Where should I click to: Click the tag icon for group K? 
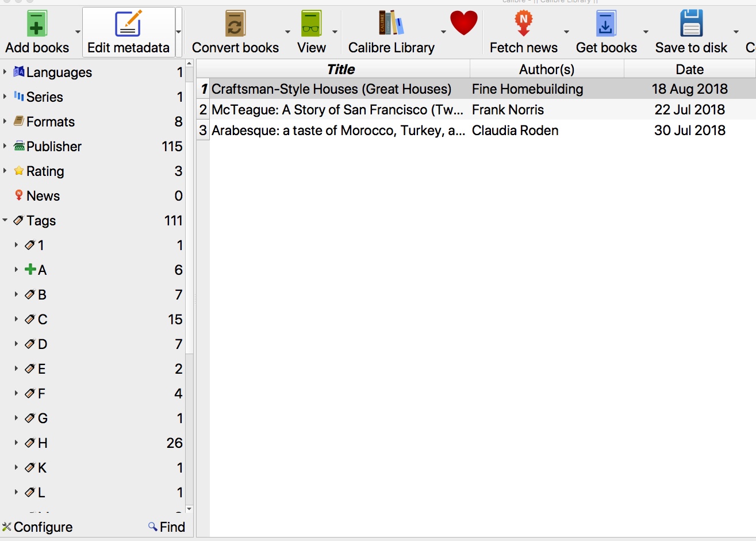[x=30, y=467]
